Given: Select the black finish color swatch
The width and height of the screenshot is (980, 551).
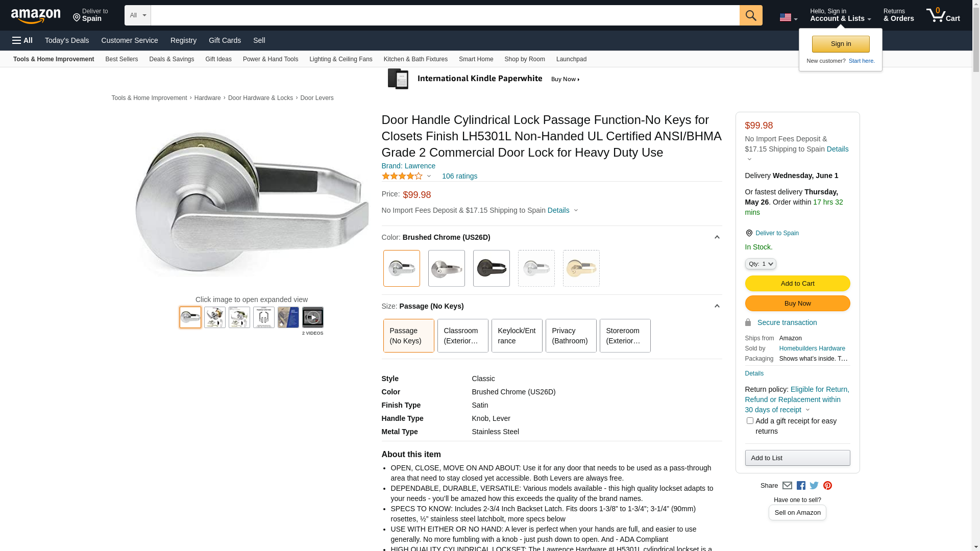Looking at the screenshot, I should 491,268.
